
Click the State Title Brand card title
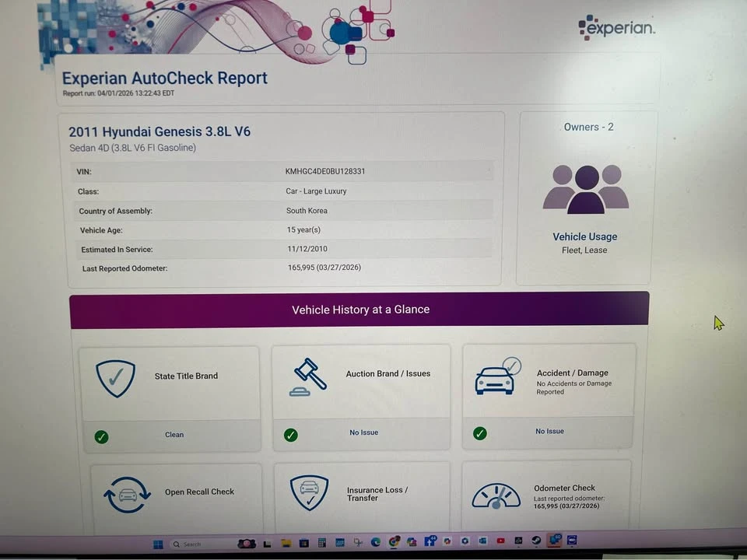[x=186, y=376]
